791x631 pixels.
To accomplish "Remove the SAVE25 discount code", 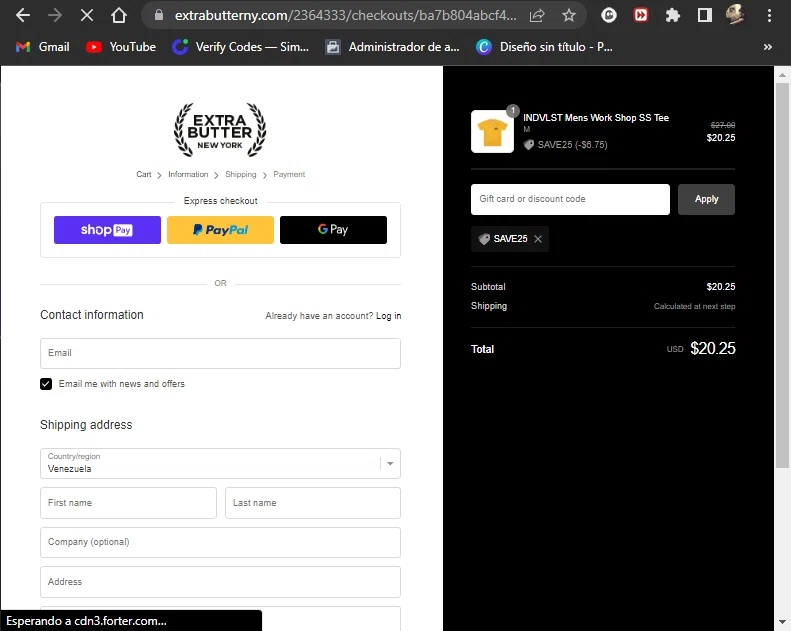I will click(538, 239).
